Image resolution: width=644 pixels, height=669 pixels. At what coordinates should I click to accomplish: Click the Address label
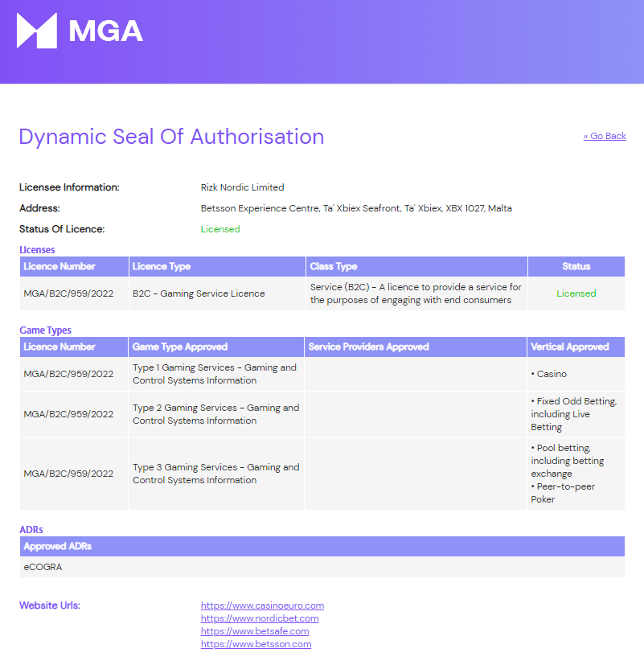click(39, 208)
